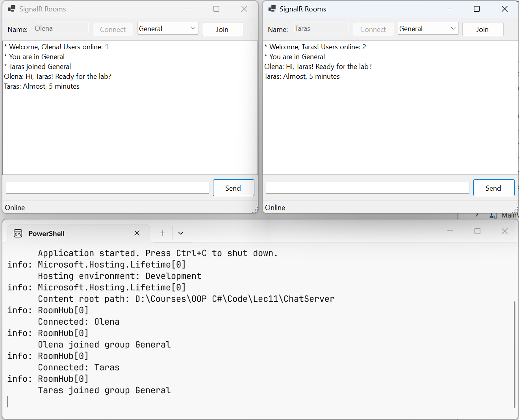
Task: Click Join in Taras's window
Action: tap(483, 29)
